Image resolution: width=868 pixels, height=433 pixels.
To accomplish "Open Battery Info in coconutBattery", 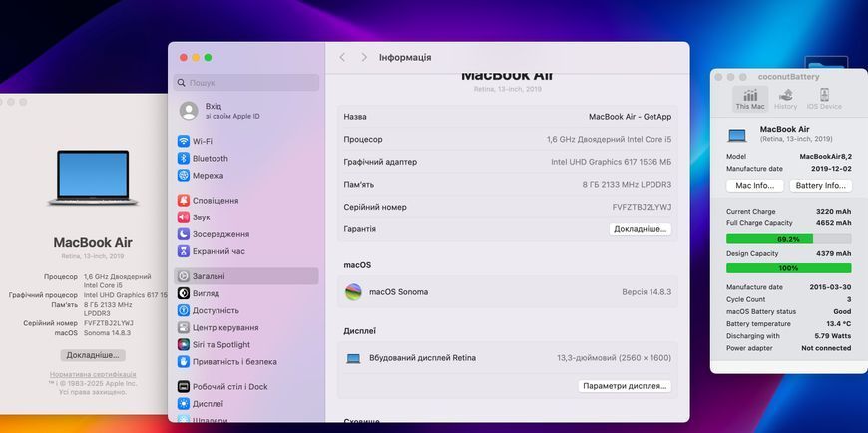I will click(820, 186).
